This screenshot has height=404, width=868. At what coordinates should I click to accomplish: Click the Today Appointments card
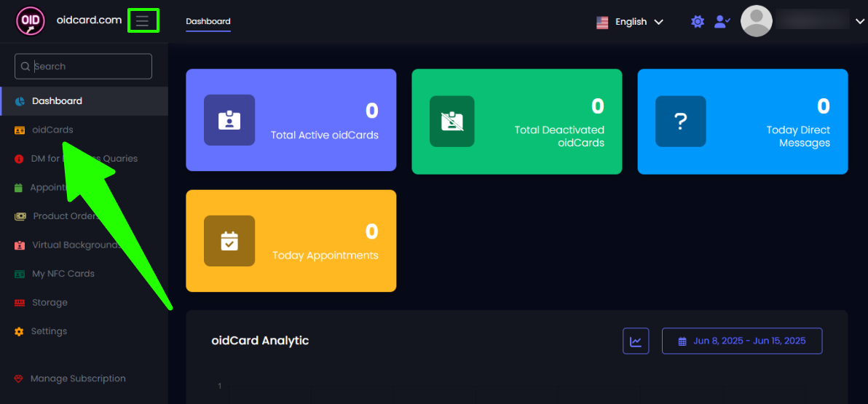point(291,241)
